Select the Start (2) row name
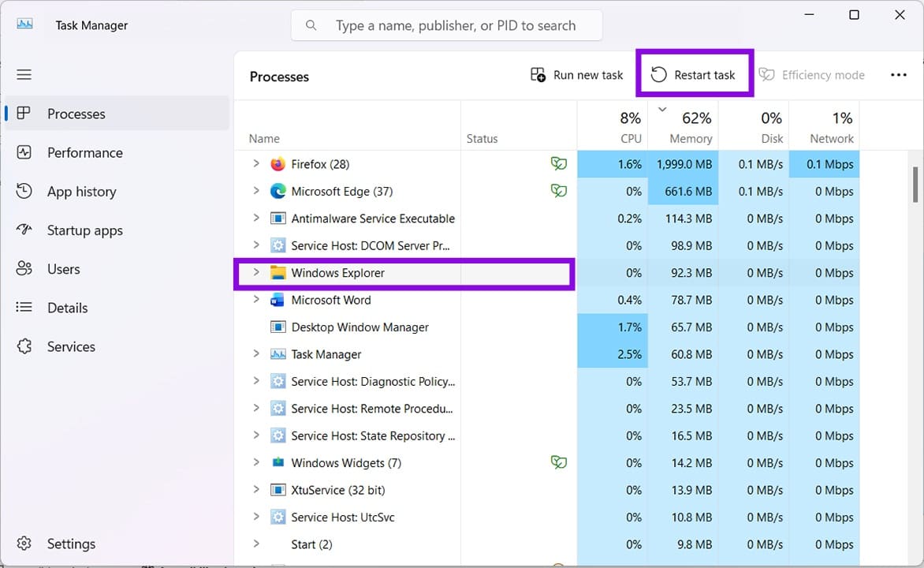 pos(311,544)
